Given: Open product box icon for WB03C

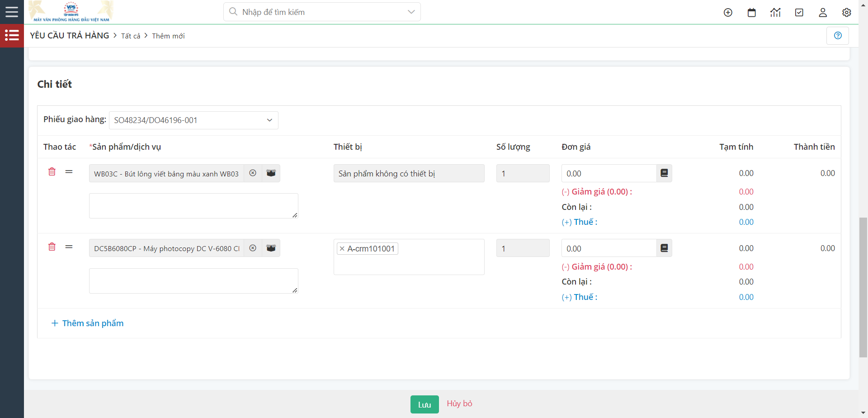Looking at the screenshot, I should 271,173.
